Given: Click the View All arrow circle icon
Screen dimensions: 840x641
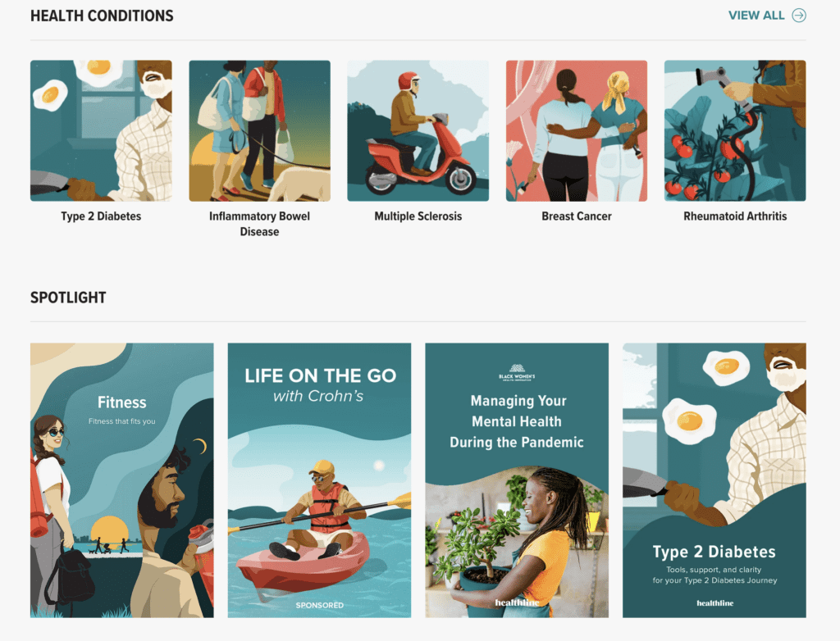Looking at the screenshot, I should click(x=799, y=16).
